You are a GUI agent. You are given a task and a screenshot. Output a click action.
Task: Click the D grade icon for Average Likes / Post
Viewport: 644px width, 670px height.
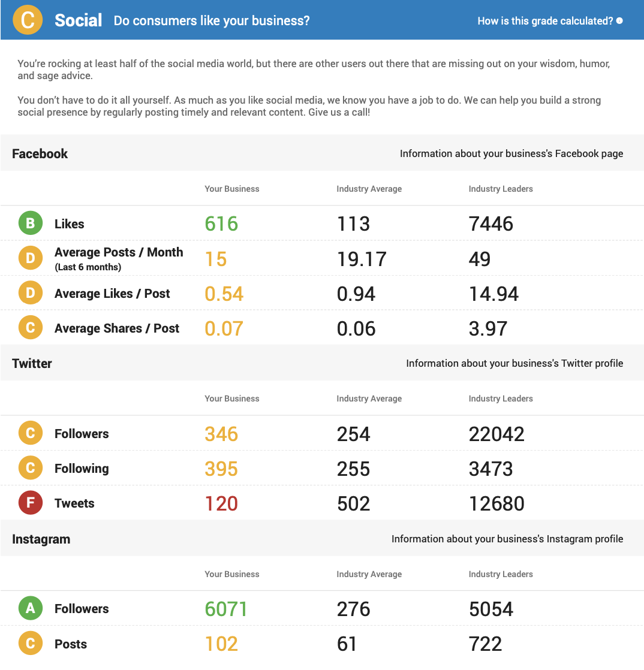click(31, 292)
